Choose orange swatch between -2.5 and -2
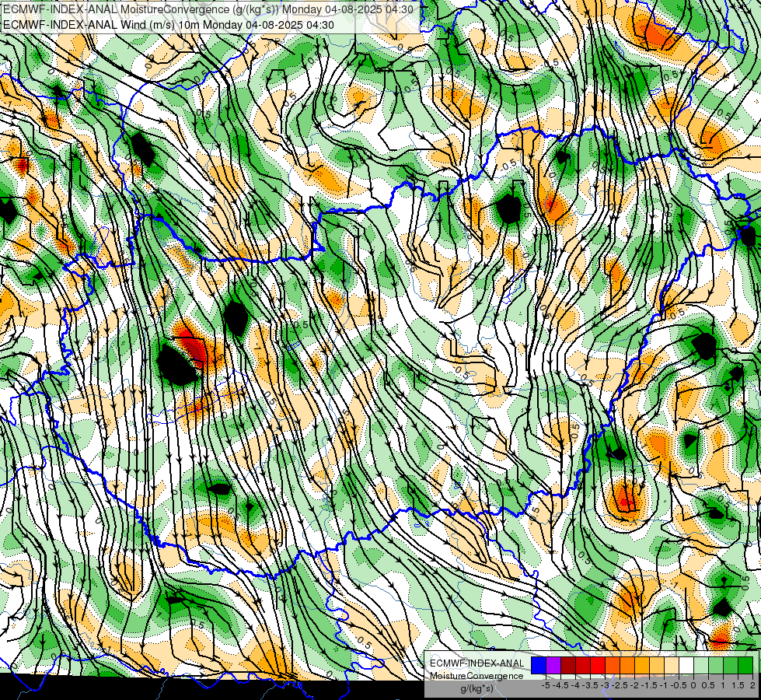761x700 pixels. tap(627, 666)
